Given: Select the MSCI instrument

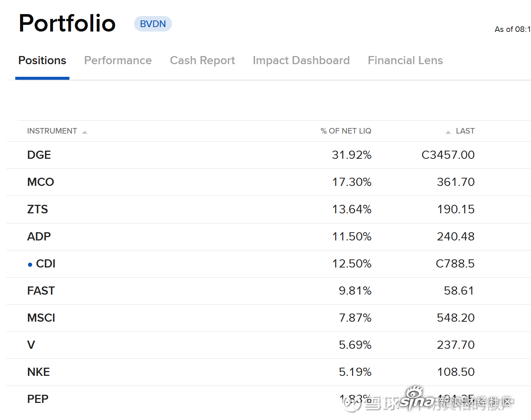Looking at the screenshot, I should pyautogui.click(x=41, y=318).
